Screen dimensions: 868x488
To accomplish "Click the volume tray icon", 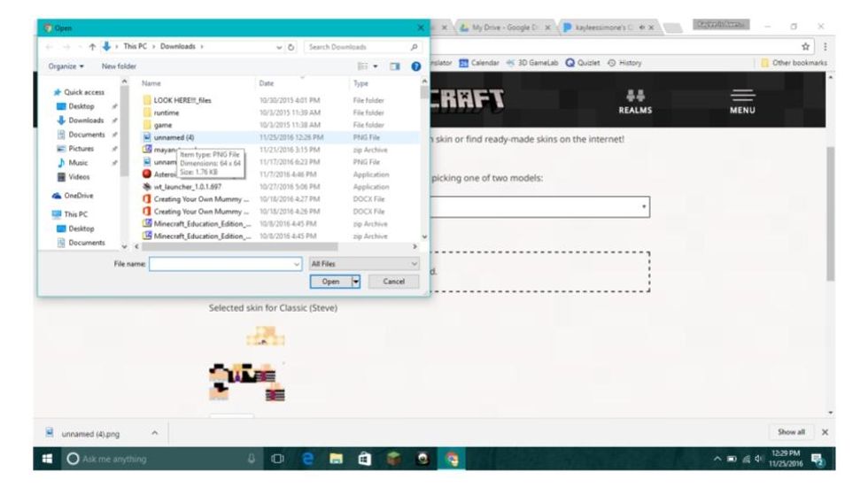I will (x=758, y=459).
